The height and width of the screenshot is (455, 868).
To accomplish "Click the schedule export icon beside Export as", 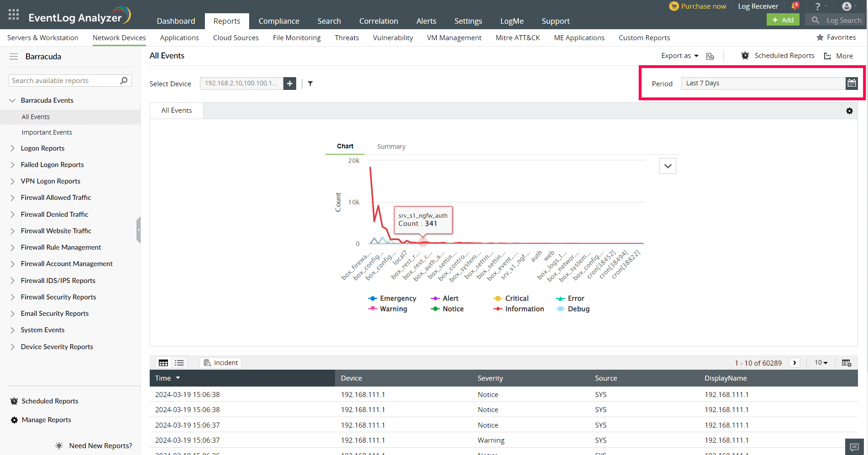I will click(710, 56).
